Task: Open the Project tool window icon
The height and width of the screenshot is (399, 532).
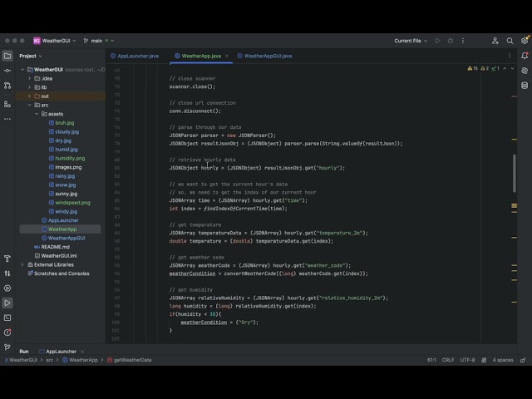Action: pos(7,56)
